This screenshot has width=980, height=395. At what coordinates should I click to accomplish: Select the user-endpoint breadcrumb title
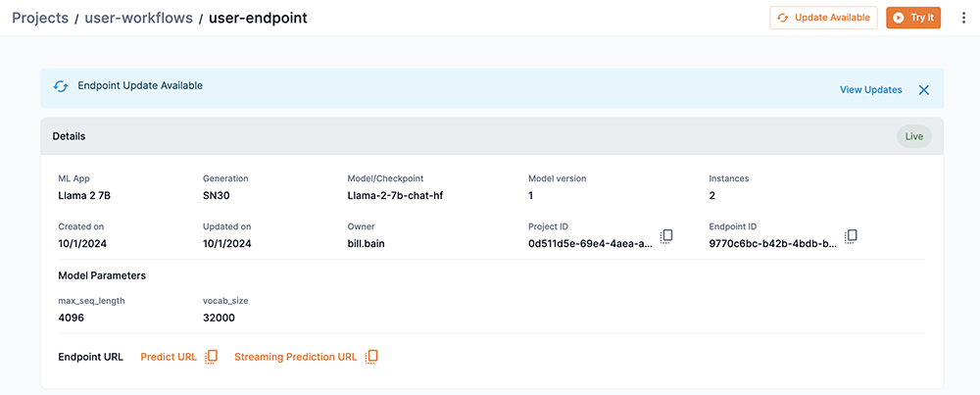point(258,18)
